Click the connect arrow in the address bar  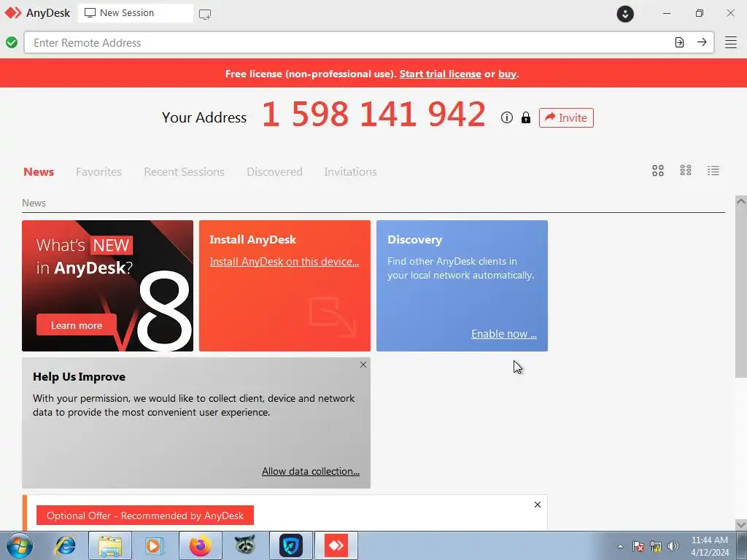tap(702, 42)
